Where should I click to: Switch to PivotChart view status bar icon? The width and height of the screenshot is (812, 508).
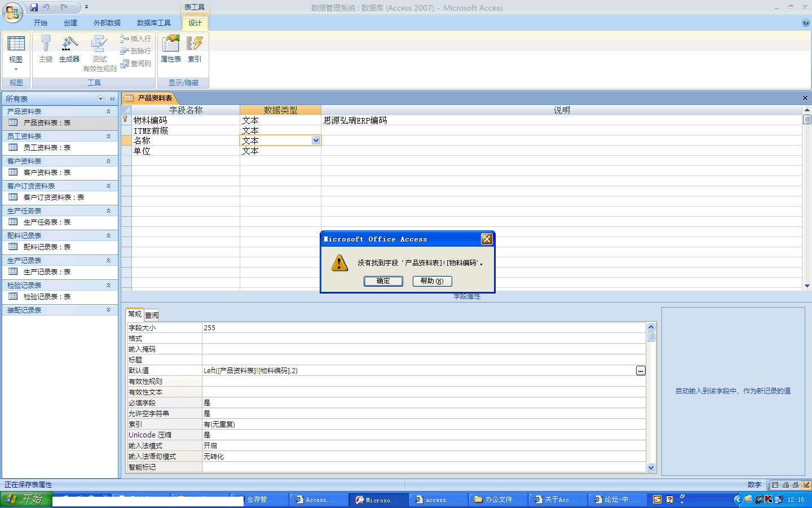click(x=796, y=485)
